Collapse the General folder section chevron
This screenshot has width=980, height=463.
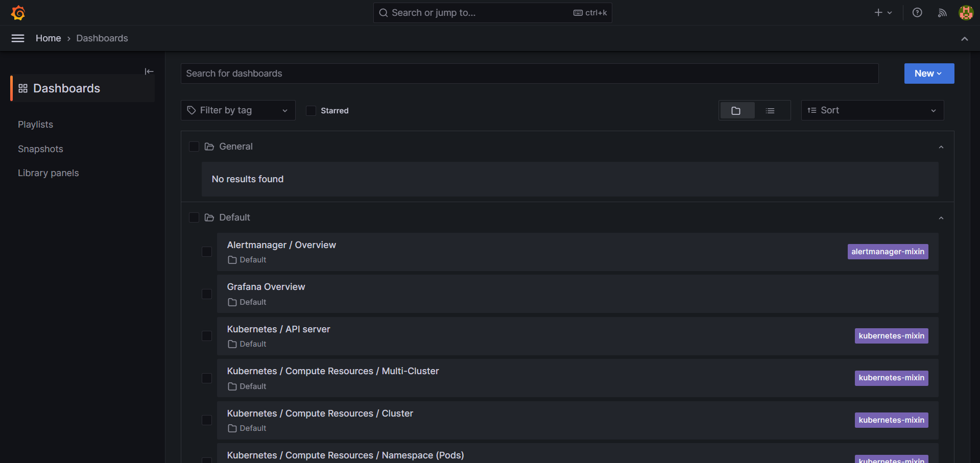click(x=941, y=147)
